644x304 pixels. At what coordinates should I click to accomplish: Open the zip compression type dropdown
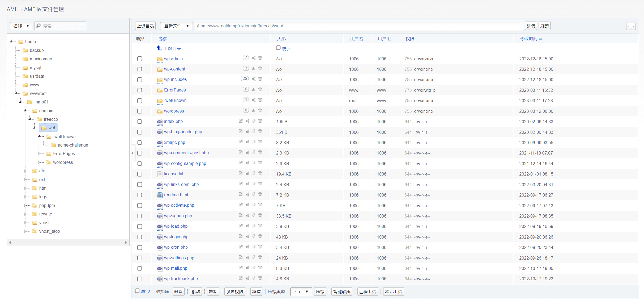point(301,291)
